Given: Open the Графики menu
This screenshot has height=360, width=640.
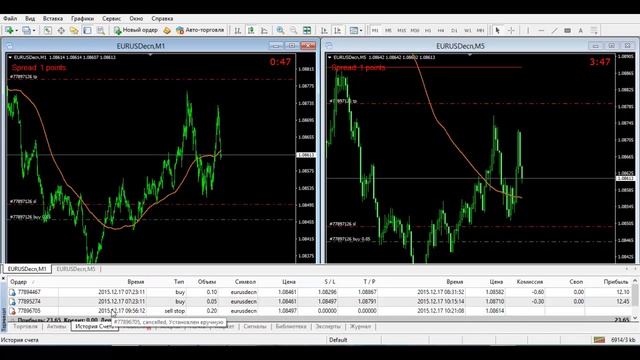Looking at the screenshot, I should 82,18.
